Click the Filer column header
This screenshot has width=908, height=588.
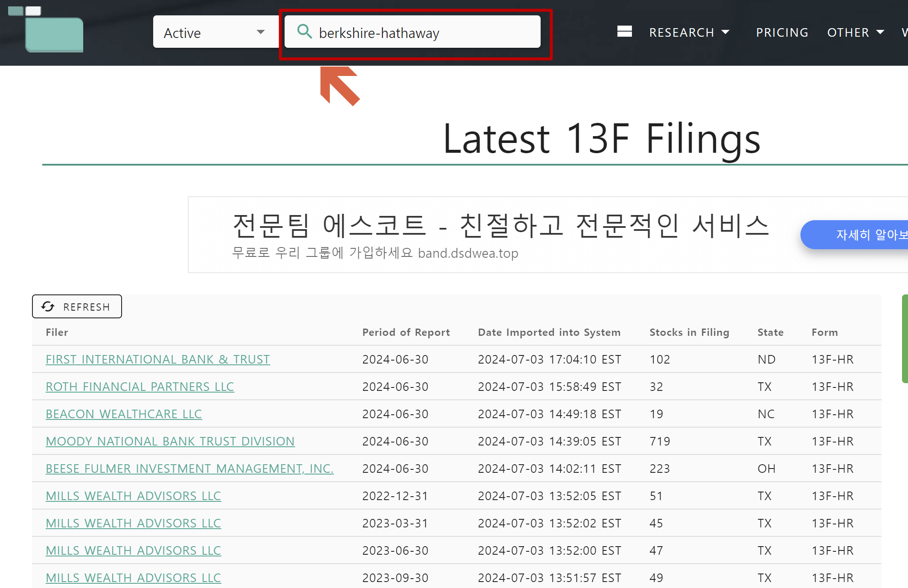(57, 332)
